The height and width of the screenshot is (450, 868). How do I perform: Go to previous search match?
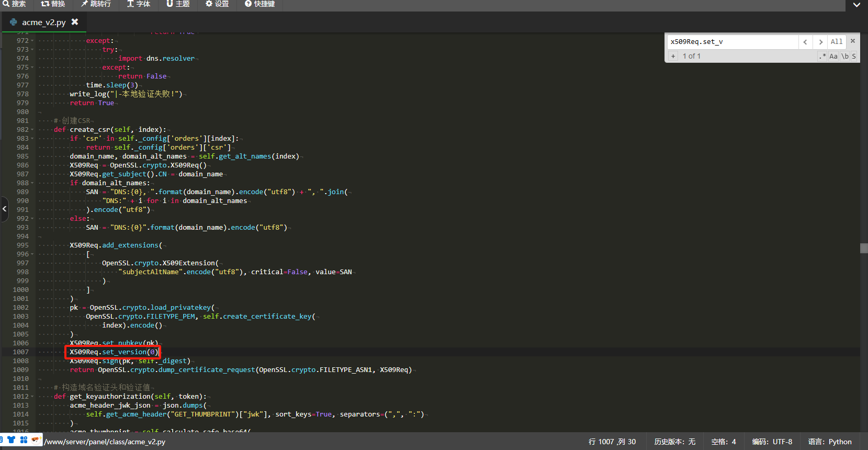pyautogui.click(x=805, y=42)
